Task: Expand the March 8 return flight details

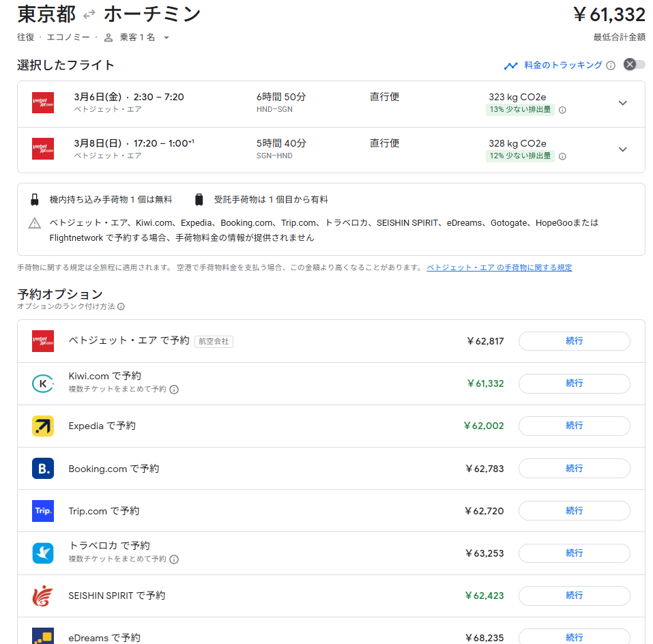Action: point(622,149)
